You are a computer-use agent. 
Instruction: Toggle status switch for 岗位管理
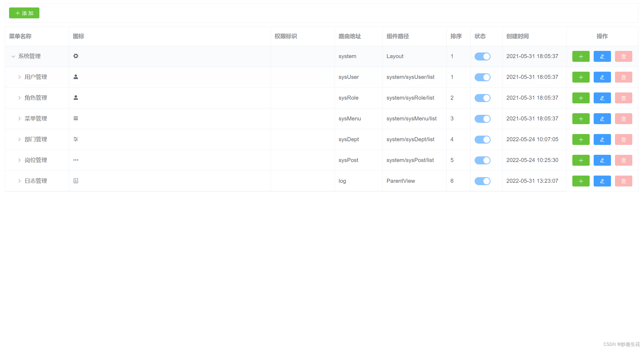[x=482, y=160]
